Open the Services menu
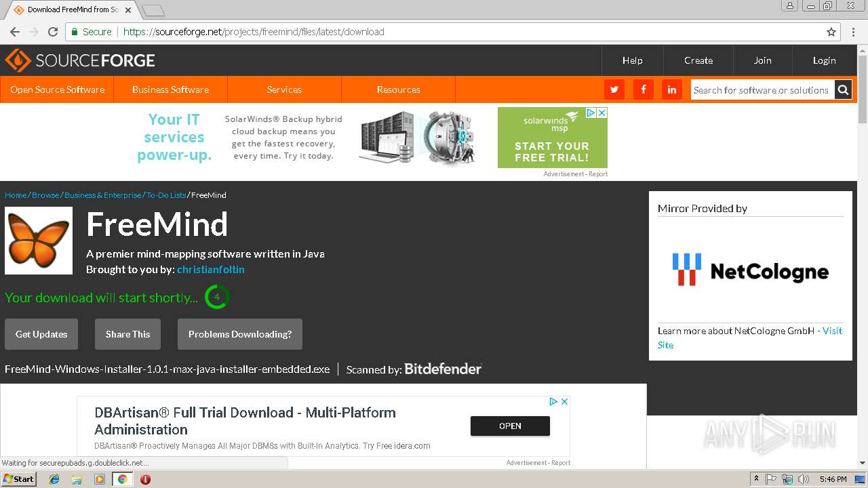Screen dimensions: 868x488 click(284, 89)
